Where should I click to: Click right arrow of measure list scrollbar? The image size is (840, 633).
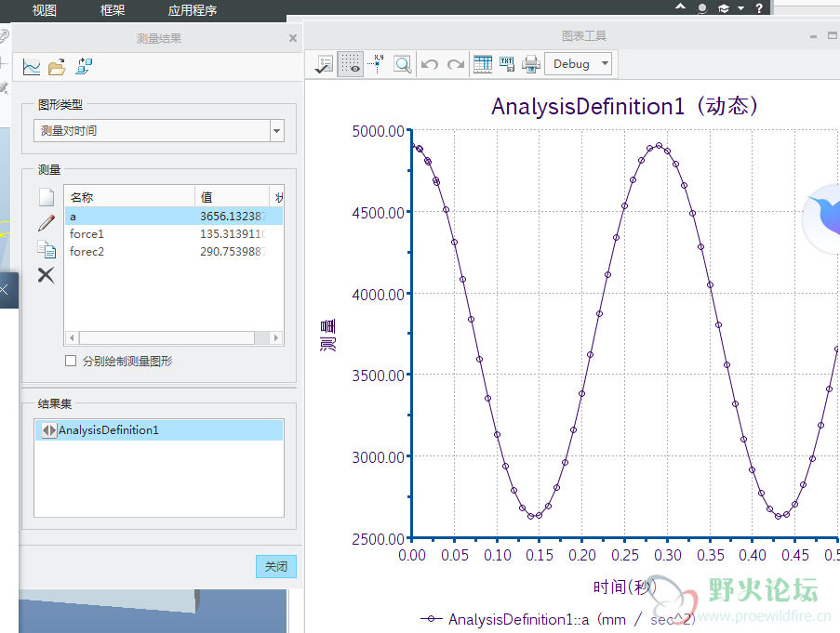pyautogui.click(x=276, y=337)
